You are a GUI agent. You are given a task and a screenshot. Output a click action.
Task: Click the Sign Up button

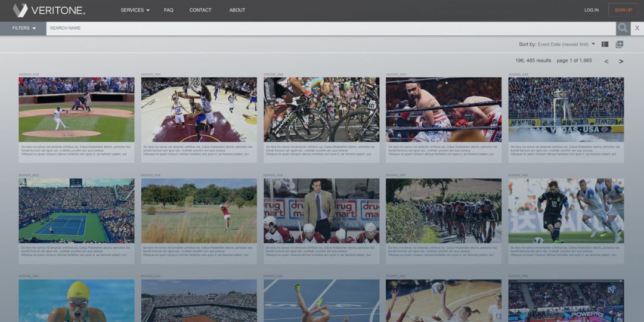624,10
